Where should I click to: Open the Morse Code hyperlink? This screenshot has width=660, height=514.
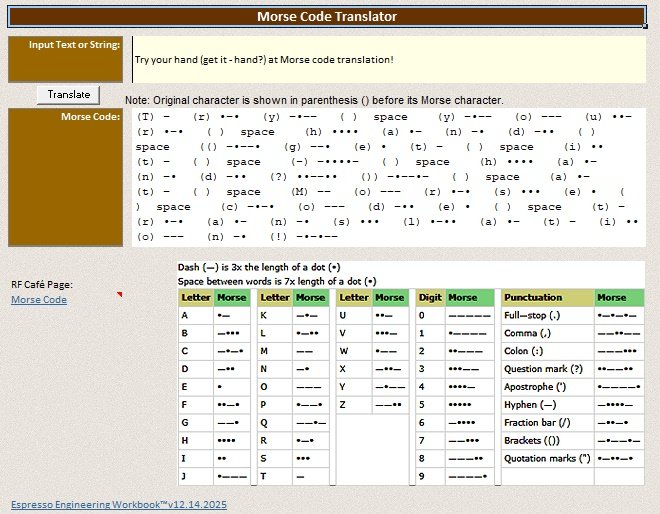(39, 299)
